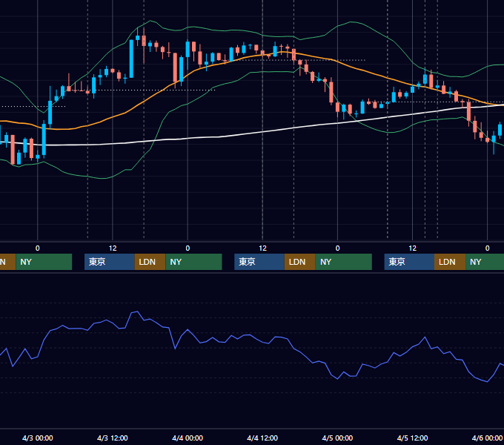Select the LDN session block on 4/5
Viewport: 504px width, 445px height.
(450, 262)
